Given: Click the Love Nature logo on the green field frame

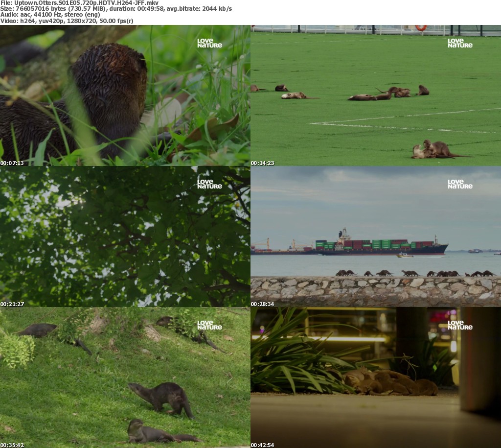Looking at the screenshot, I should [x=460, y=43].
